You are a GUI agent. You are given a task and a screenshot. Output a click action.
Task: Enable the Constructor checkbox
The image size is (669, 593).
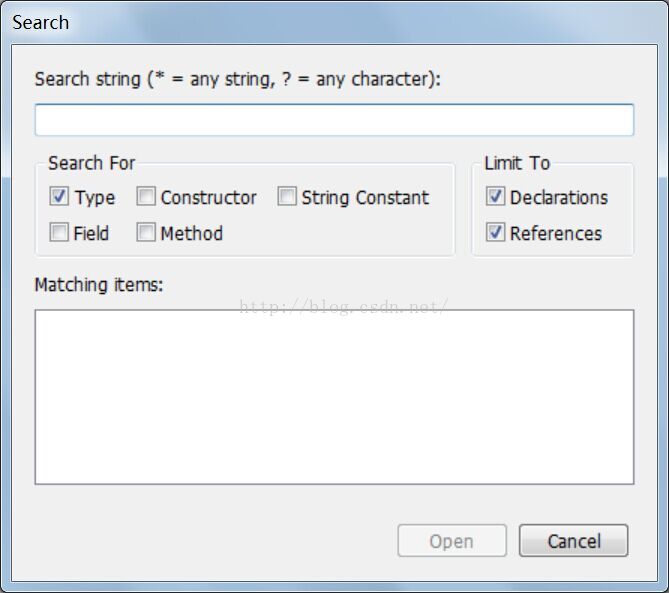pos(146,197)
